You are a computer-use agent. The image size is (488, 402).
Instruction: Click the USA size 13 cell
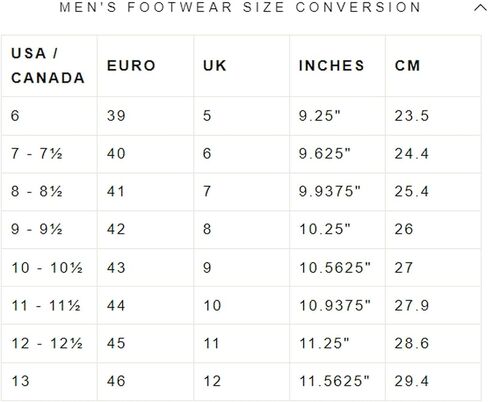click(x=49, y=381)
